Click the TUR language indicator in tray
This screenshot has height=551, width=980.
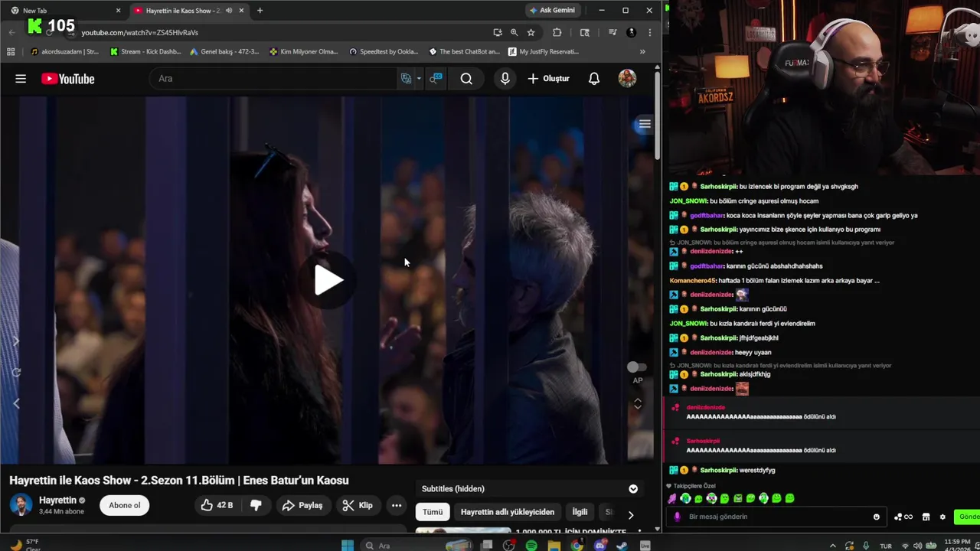tap(886, 546)
